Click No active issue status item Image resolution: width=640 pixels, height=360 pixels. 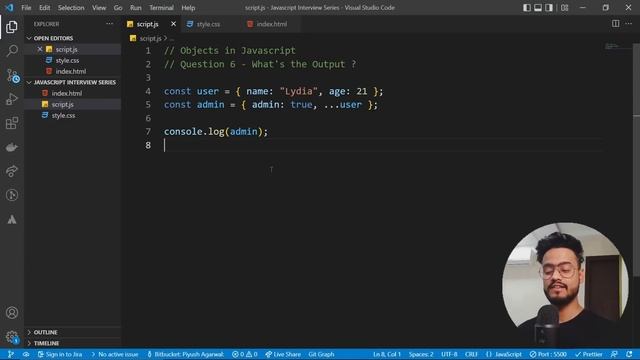coord(115,354)
